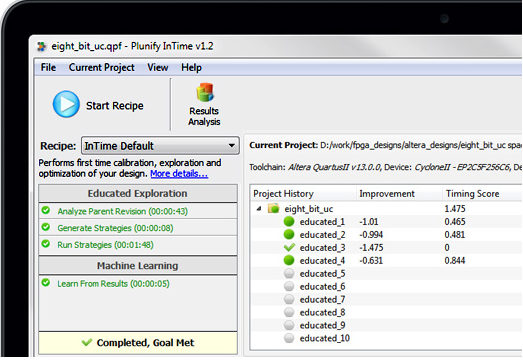Open the Help menu
This screenshot has height=363, width=523.
tap(191, 68)
